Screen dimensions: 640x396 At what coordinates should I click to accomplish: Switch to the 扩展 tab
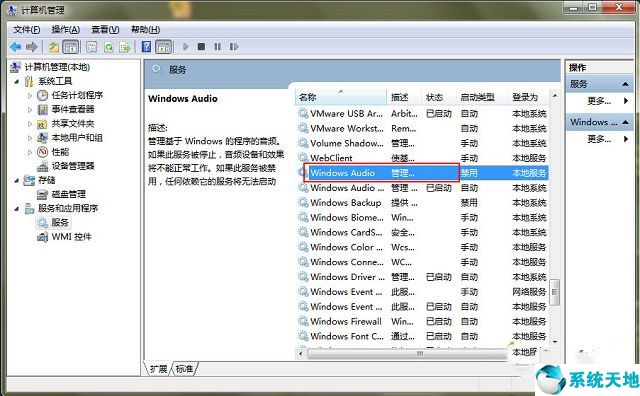[x=158, y=369]
